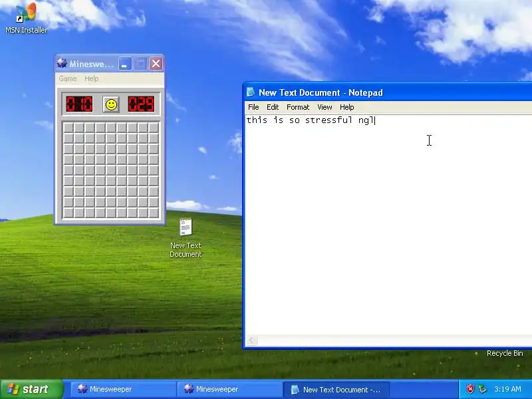Open the Format menu in Notepad
The width and height of the screenshot is (532, 399).
[298, 107]
